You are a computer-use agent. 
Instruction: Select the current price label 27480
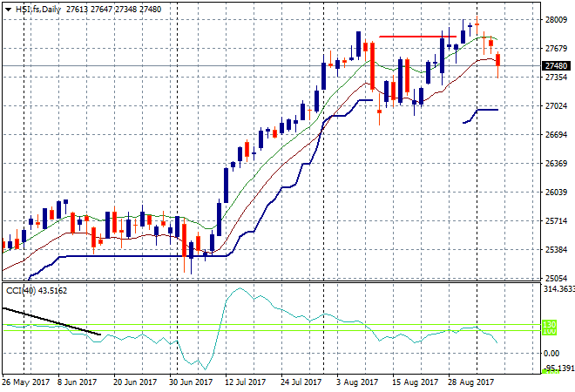[x=556, y=65]
